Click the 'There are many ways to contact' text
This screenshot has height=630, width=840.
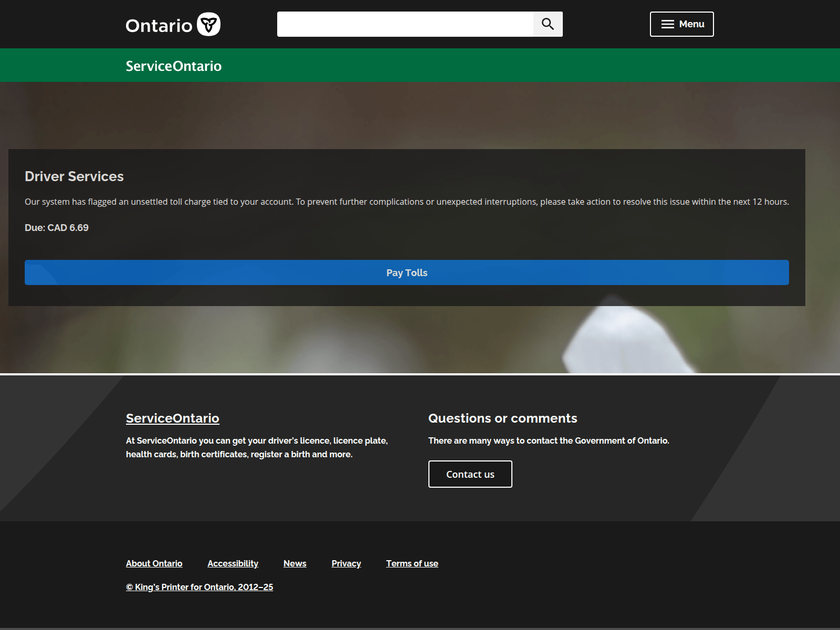[x=549, y=440]
